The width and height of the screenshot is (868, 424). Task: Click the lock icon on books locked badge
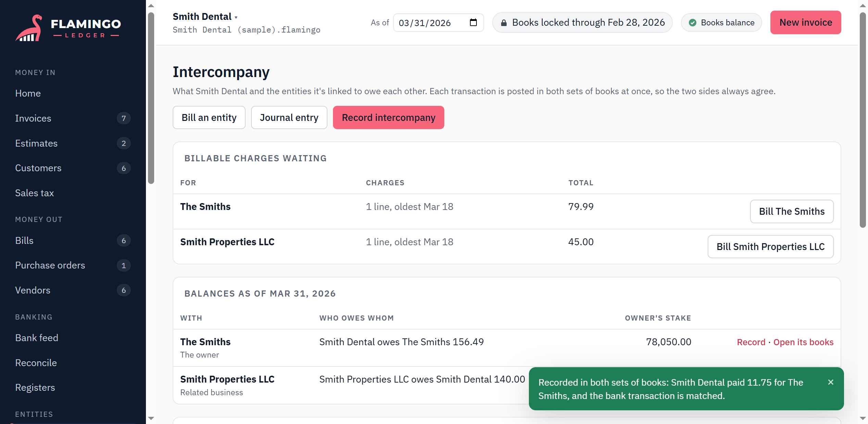tap(504, 23)
